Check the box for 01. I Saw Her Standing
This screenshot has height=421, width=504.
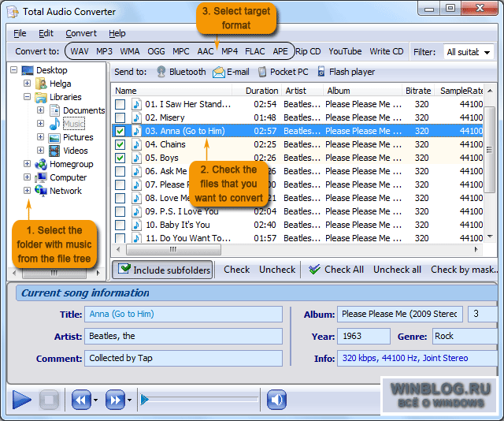(x=120, y=104)
